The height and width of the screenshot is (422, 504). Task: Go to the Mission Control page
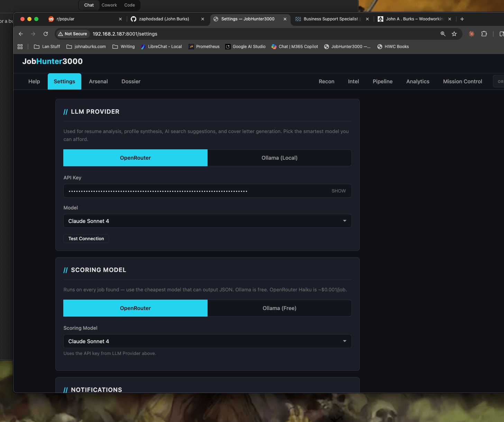(462, 82)
